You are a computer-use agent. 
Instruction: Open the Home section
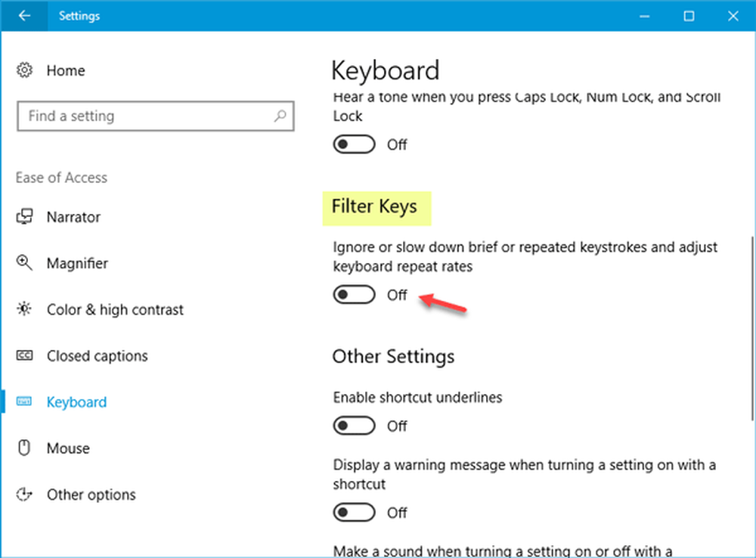coord(65,70)
